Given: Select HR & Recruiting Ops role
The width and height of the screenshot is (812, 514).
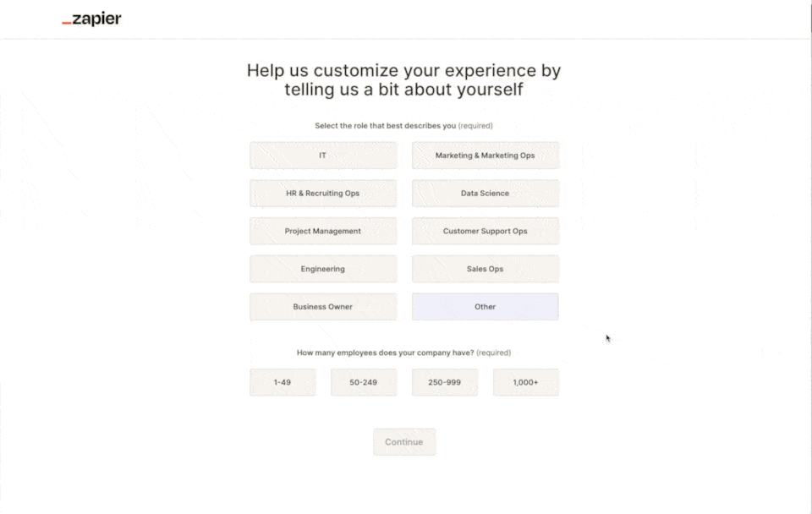Looking at the screenshot, I should 323,193.
